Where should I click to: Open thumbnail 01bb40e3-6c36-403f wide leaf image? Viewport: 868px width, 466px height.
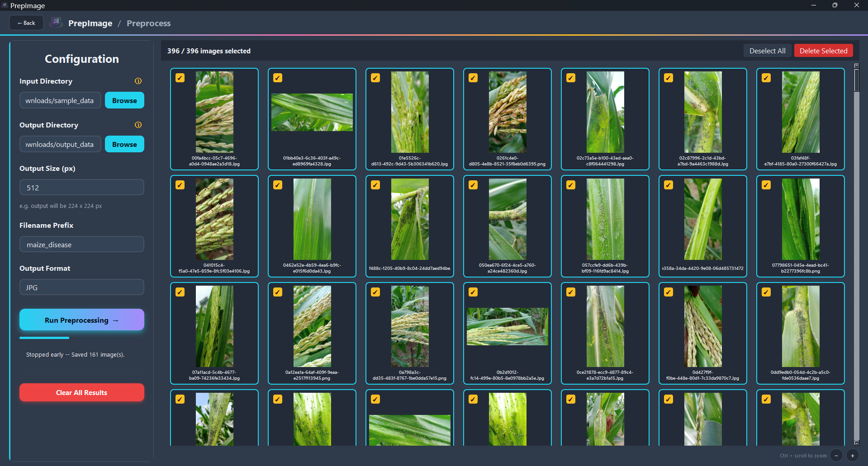coord(312,112)
